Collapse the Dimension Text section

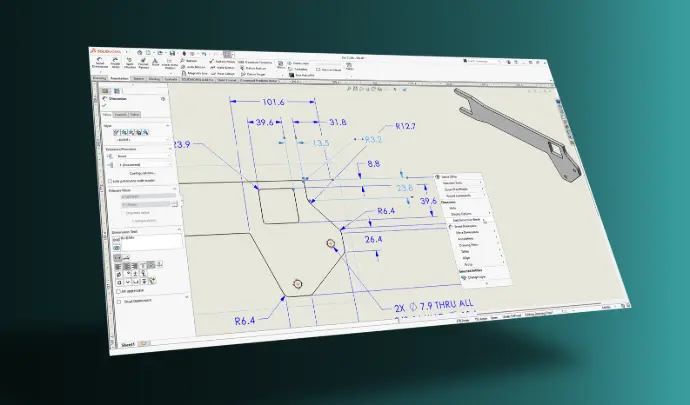click(180, 230)
